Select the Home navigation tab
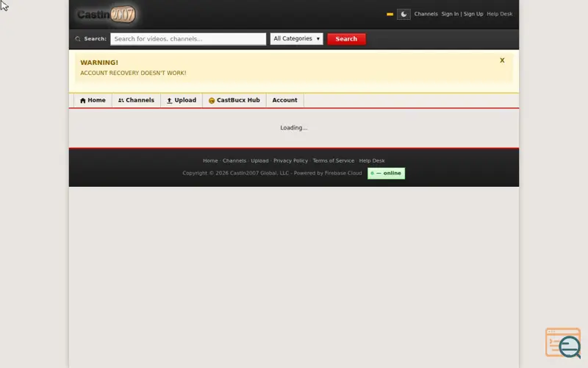 tap(93, 100)
